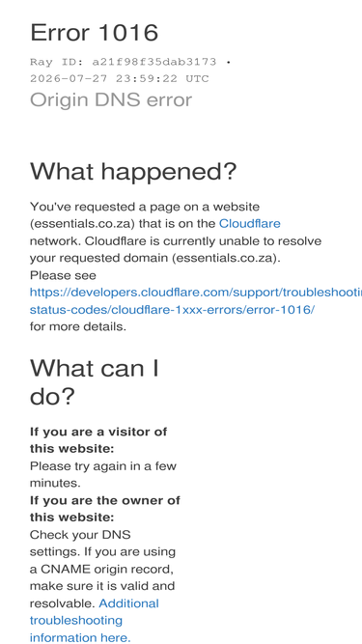This screenshot has width=362, height=644.
Task: Follow the cloudflare-1xxx-errors/error-1016 link line
Action: [x=173, y=310]
